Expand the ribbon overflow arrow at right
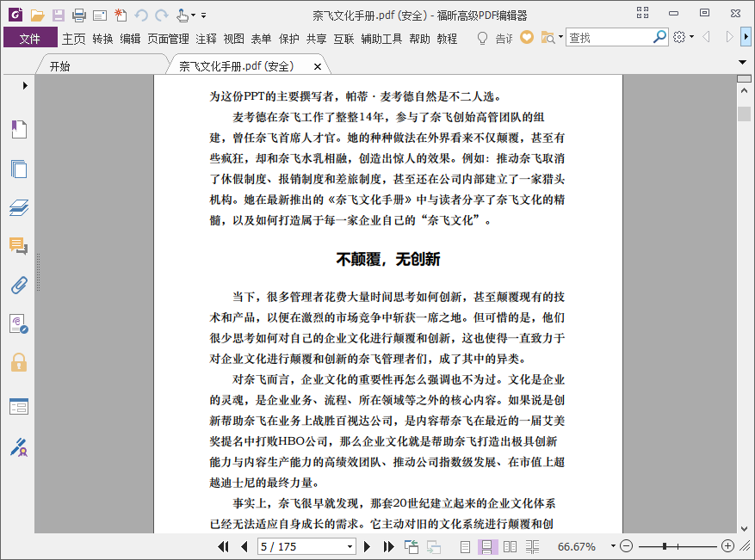The height and width of the screenshot is (560, 755). (746, 37)
